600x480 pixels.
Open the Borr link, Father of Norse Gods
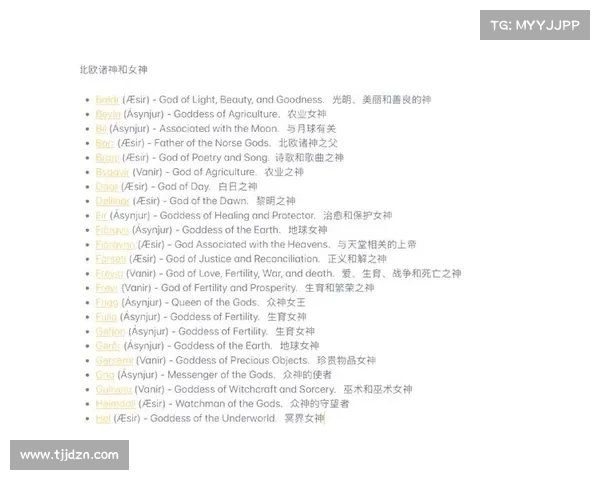point(105,143)
